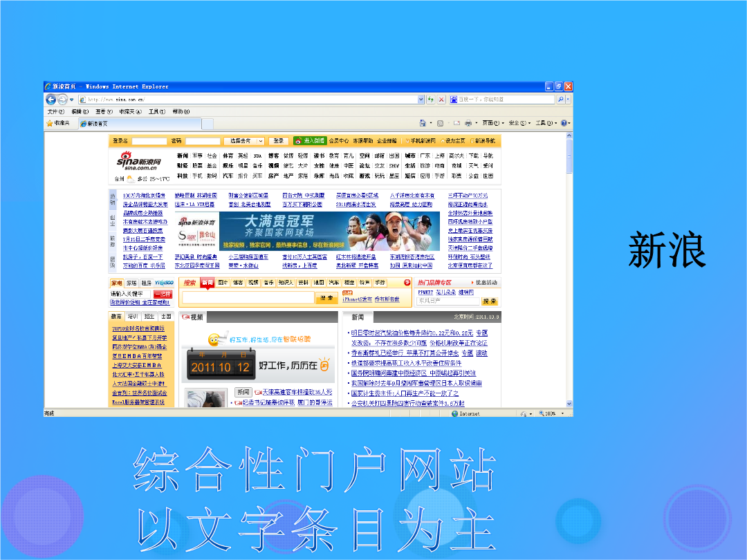This screenshot has width=747, height=560.
Task: Open the 文件(F) menu
Action: (x=56, y=112)
